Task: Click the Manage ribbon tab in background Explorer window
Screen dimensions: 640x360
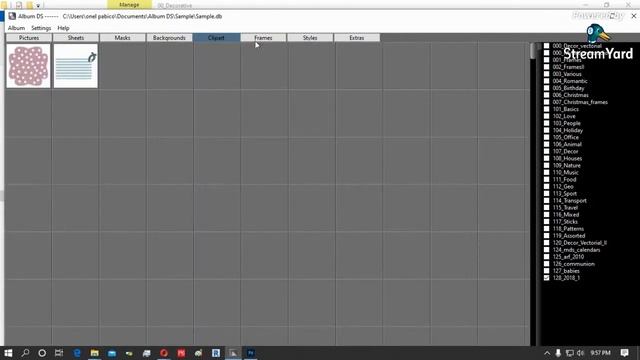Action: click(x=129, y=4)
